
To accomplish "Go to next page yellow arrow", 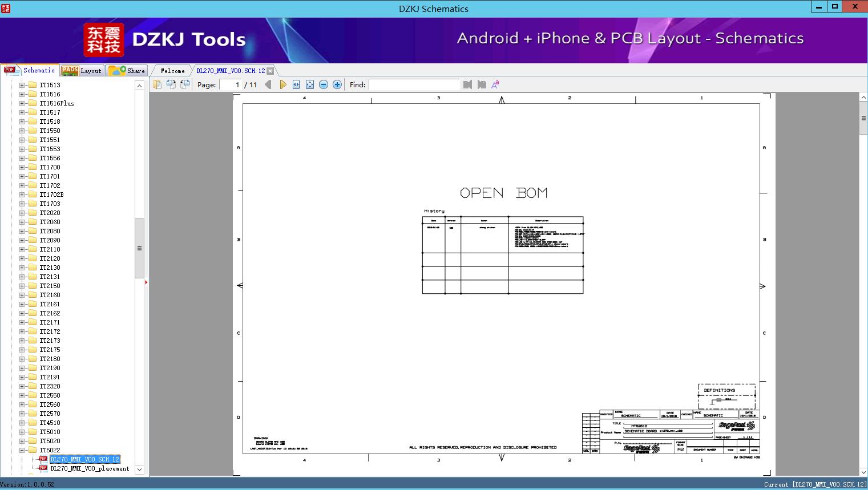I will (x=282, y=84).
